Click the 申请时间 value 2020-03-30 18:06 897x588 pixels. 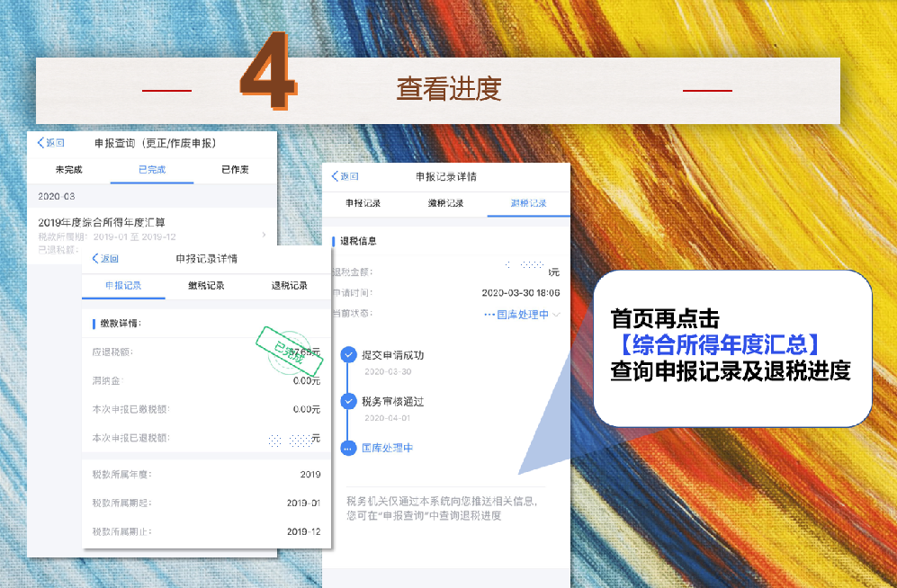coord(521,292)
